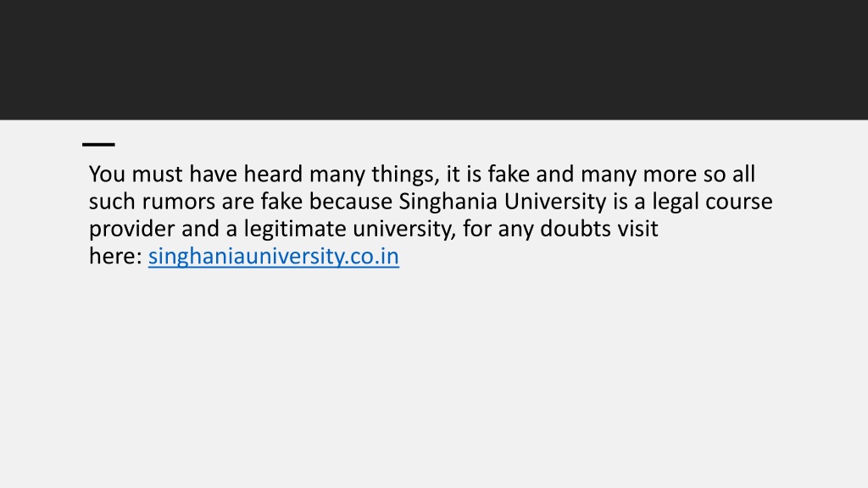868x488 pixels.
Task: Open the singhaniauniversity.co.in hyperlink
Action: 274,256
